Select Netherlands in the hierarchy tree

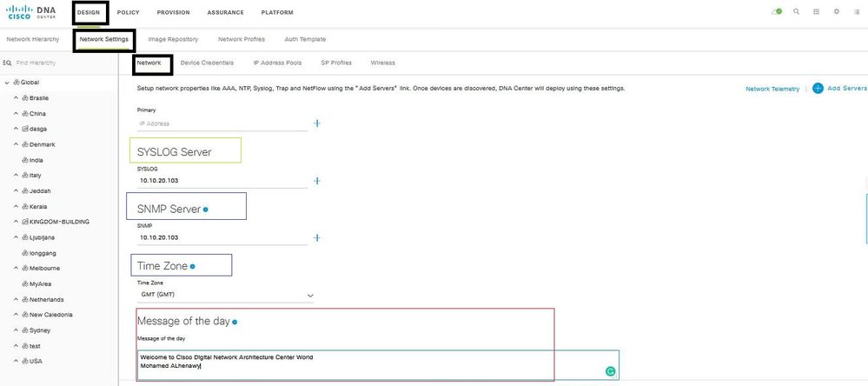click(47, 300)
